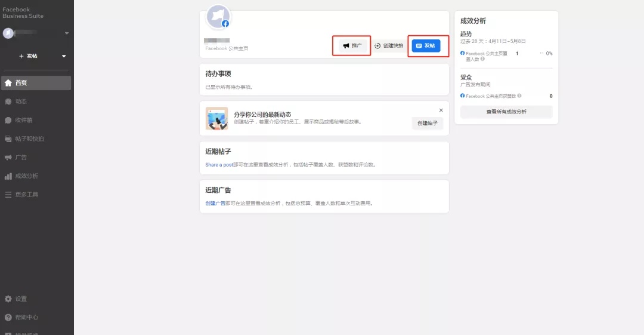The image size is (644, 335).
Task: Click the 推广 promote button
Action: tap(352, 45)
